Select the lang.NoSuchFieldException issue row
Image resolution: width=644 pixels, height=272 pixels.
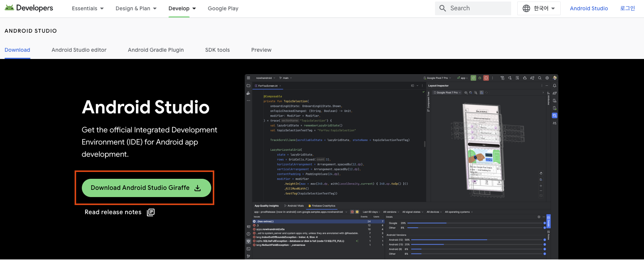pos(318,245)
